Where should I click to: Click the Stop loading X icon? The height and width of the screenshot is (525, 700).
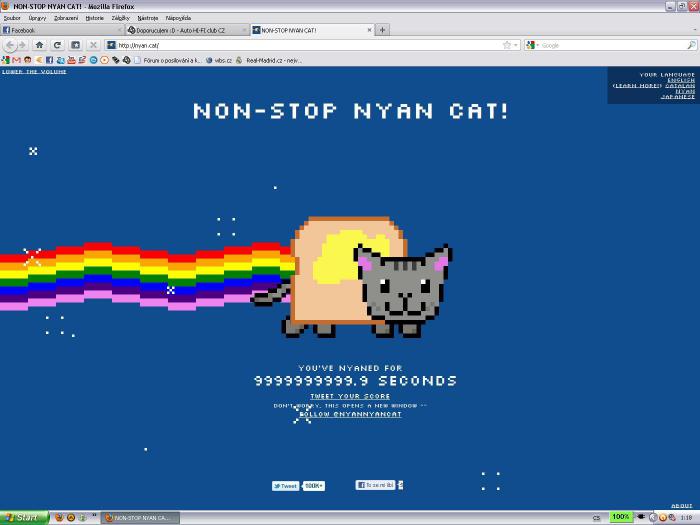click(93, 45)
